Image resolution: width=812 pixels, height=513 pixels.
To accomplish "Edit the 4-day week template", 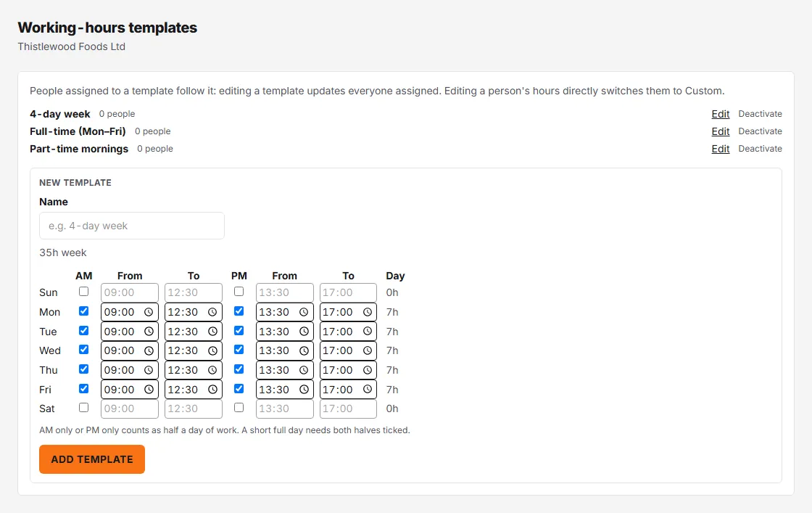I will (x=721, y=114).
